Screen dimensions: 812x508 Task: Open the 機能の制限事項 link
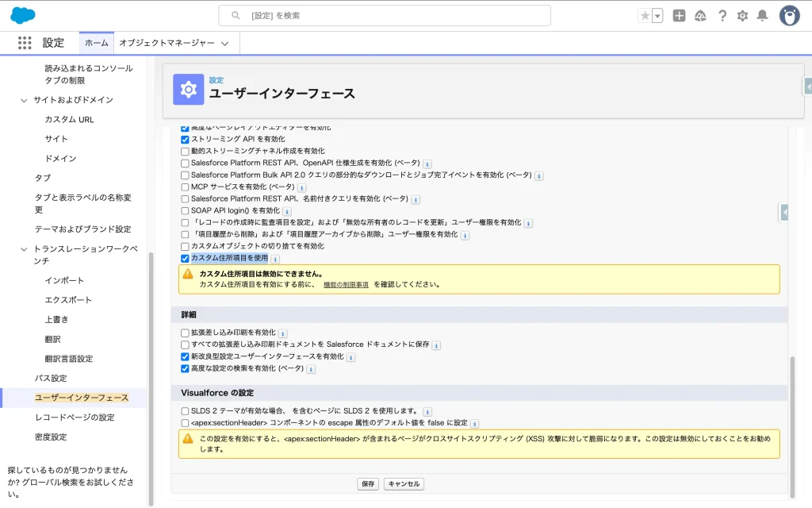click(346, 284)
